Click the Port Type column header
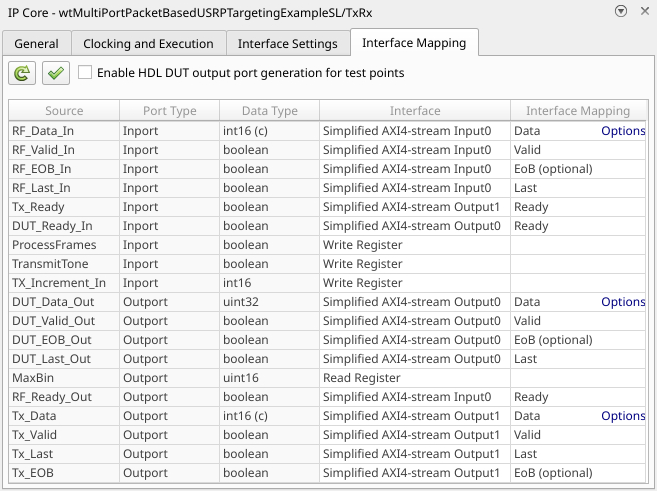This screenshot has height=491, width=657. point(170,111)
